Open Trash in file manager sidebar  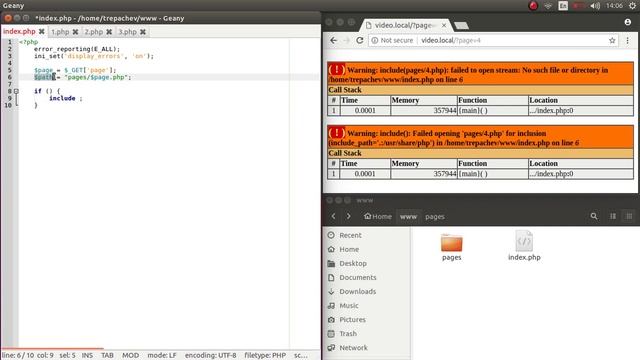point(348,333)
